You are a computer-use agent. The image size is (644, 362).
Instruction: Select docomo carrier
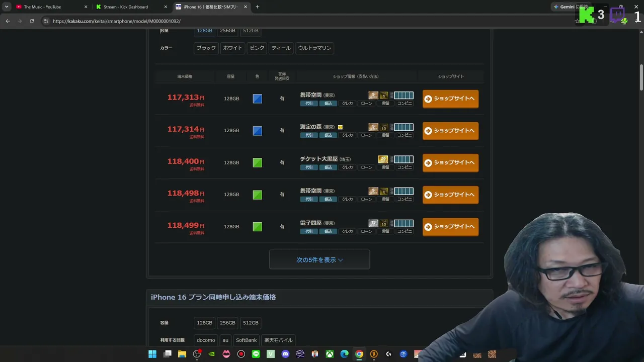coord(206,340)
